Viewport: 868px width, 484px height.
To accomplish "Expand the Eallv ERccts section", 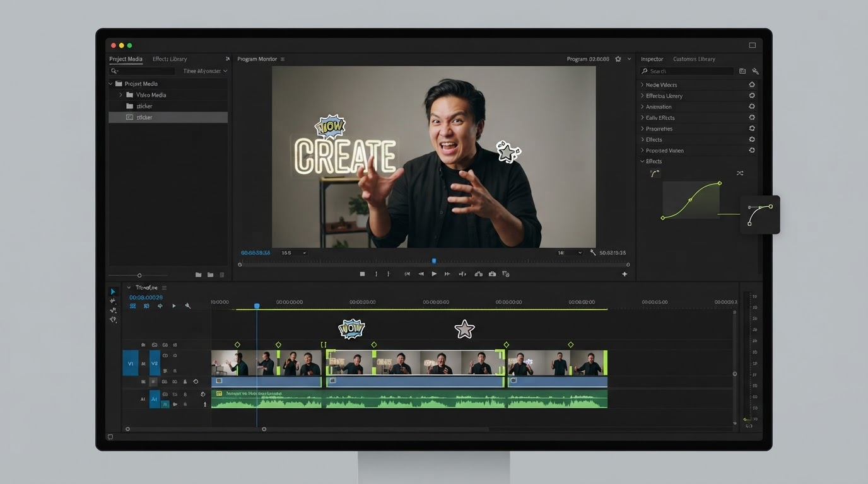I will tap(642, 118).
